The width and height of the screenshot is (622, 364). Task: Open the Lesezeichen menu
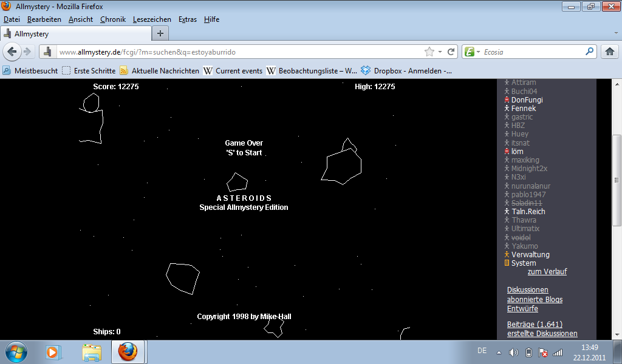click(152, 19)
